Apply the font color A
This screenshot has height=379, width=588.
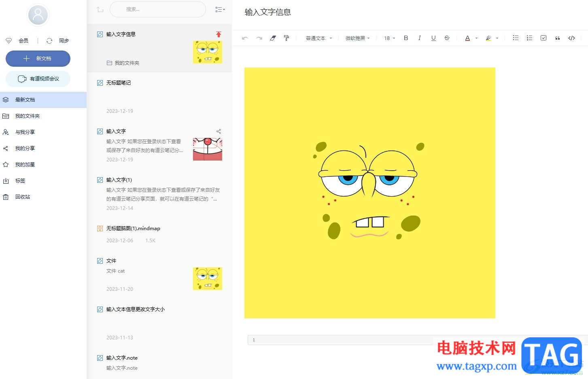467,38
